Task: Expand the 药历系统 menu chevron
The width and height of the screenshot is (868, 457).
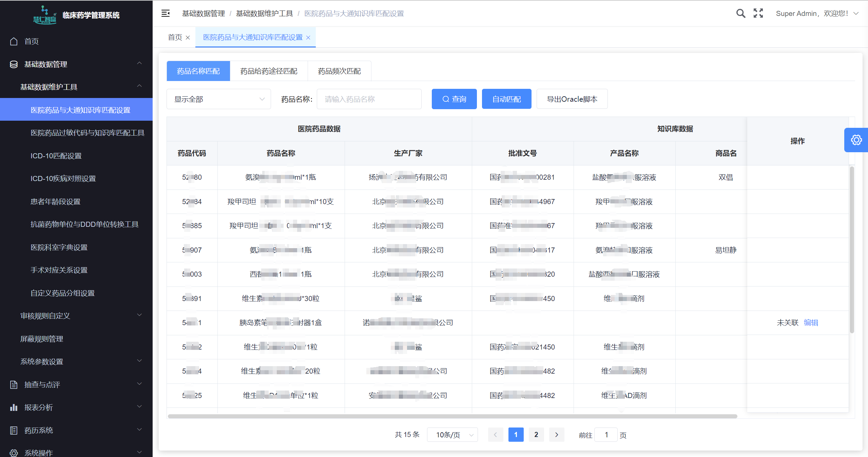Action: tap(139, 430)
